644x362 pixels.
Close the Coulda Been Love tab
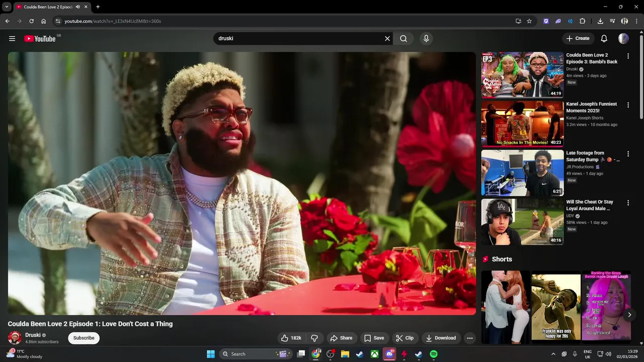(x=86, y=7)
